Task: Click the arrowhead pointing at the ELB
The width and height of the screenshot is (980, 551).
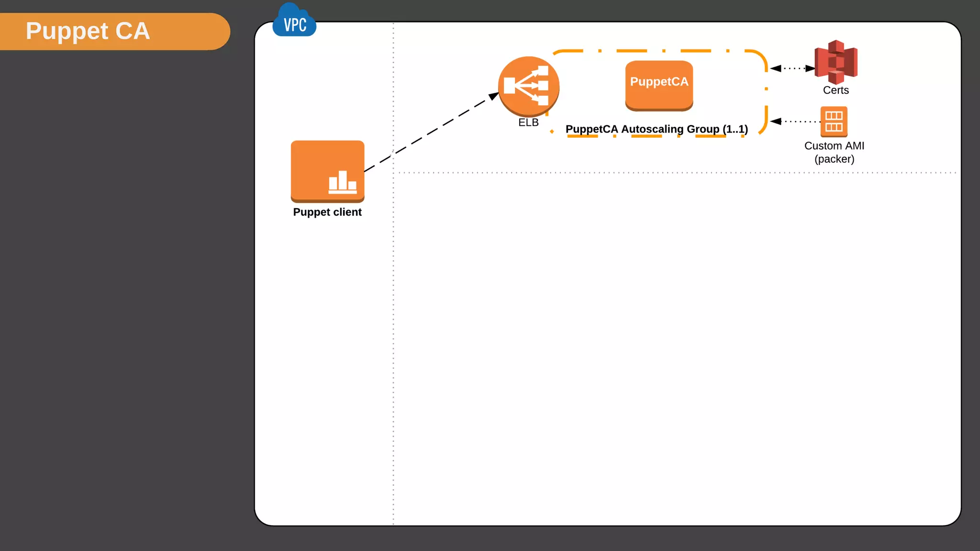Action: [x=493, y=96]
